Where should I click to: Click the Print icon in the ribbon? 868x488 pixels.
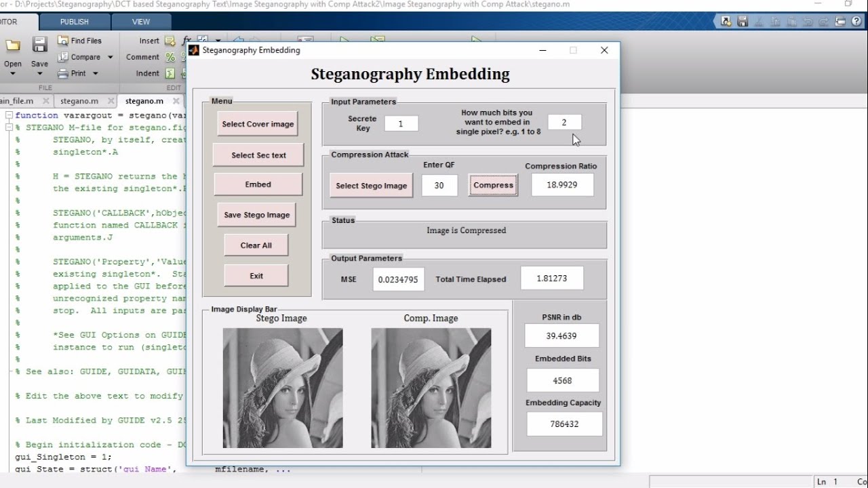pos(63,73)
